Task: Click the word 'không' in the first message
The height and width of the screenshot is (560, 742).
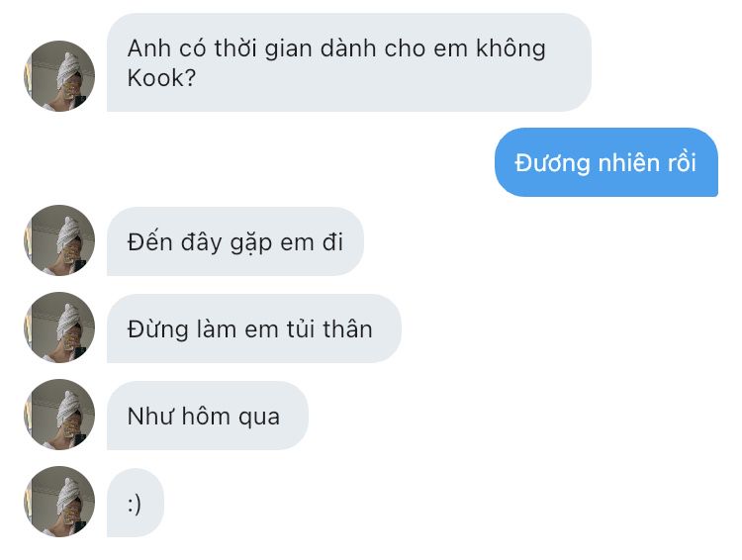Action: 510,48
